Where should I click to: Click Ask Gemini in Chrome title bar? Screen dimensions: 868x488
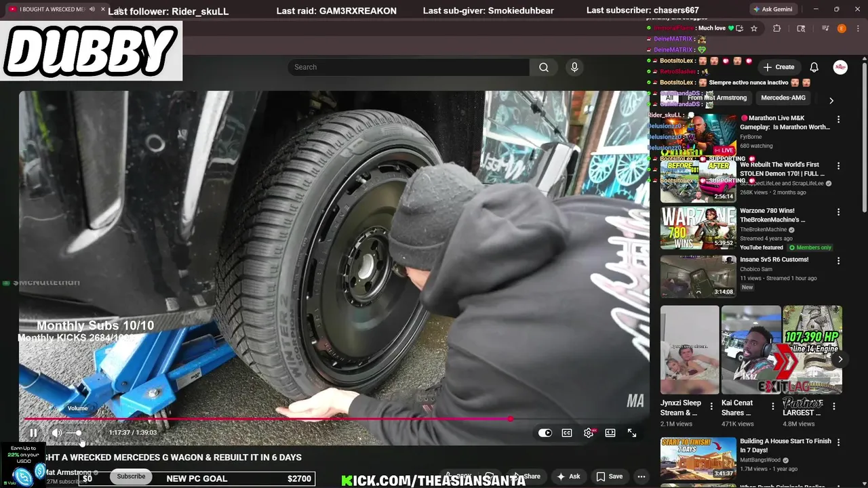[x=774, y=9]
